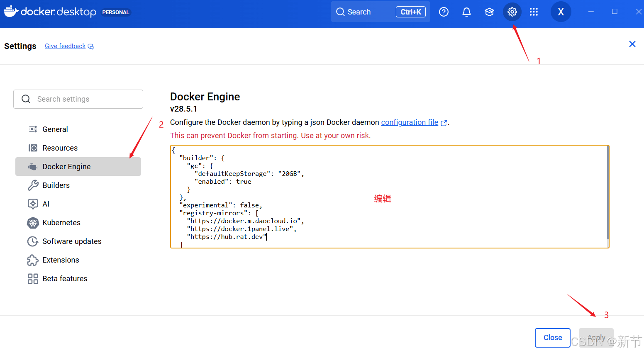Viewport: 644px width, 353px height.
Task: Click the "experimental": false line
Action: pyautogui.click(x=221, y=205)
